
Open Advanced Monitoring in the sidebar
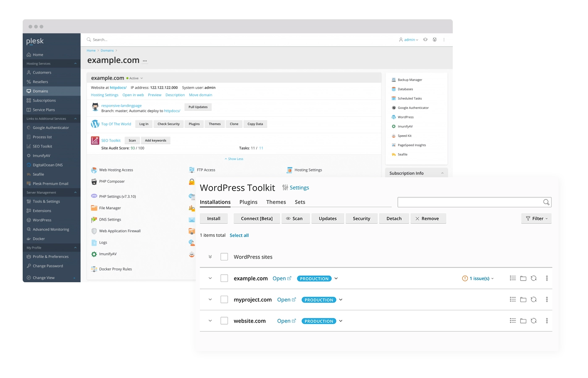[51, 229]
